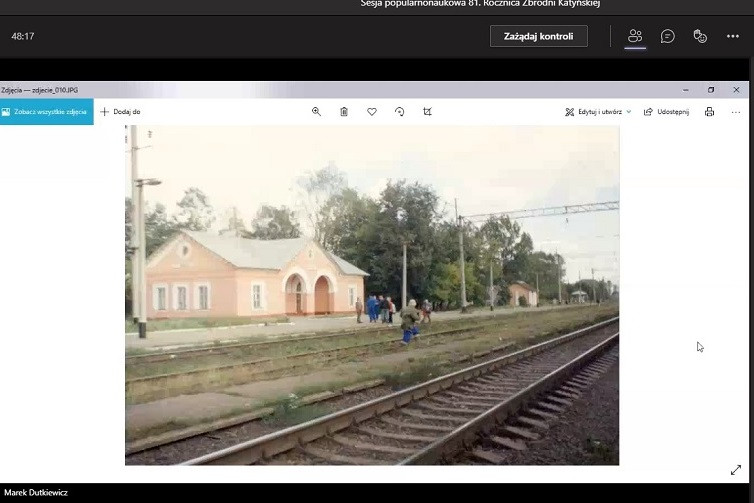This screenshot has height=503, width=754.
Task: Select the crop tool icon
Action: pyautogui.click(x=428, y=112)
